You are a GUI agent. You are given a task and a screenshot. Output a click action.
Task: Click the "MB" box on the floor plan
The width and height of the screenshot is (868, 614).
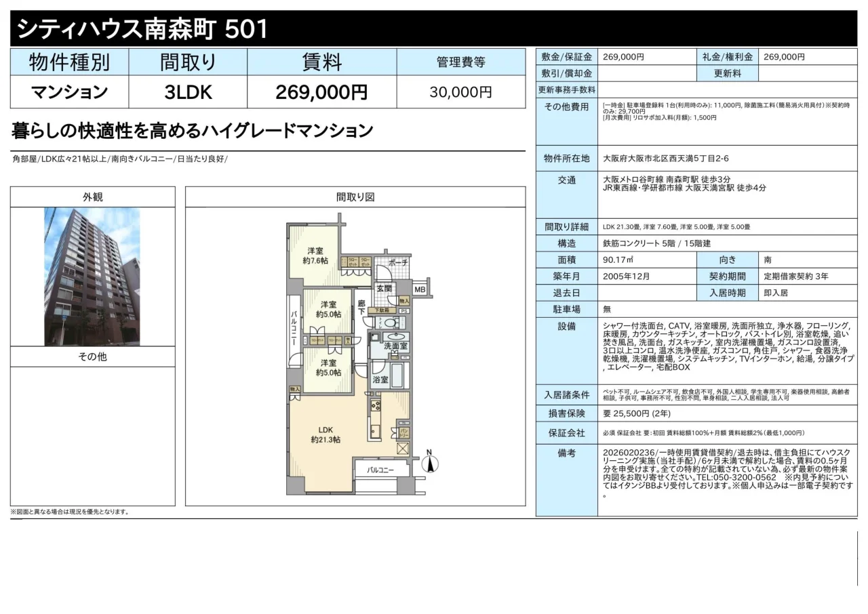(x=420, y=290)
